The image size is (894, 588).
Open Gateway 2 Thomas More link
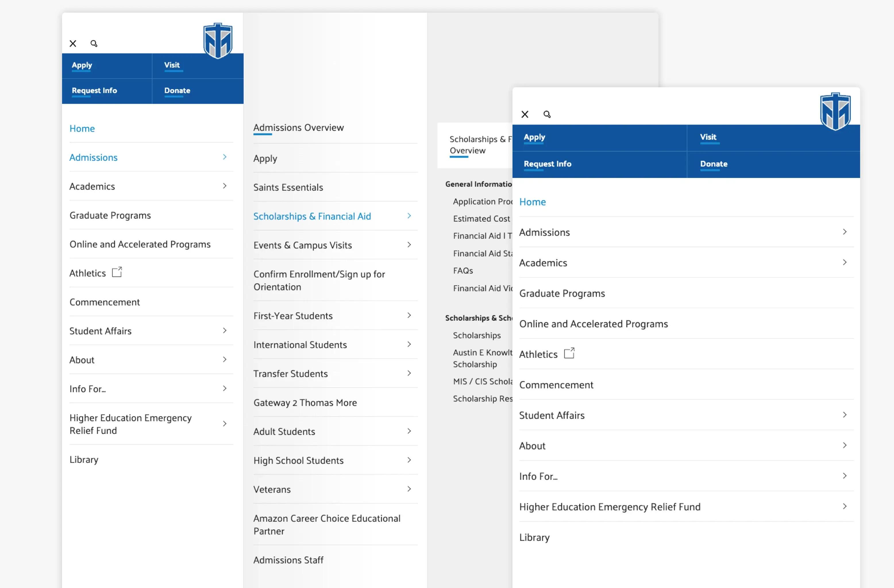[x=305, y=403]
